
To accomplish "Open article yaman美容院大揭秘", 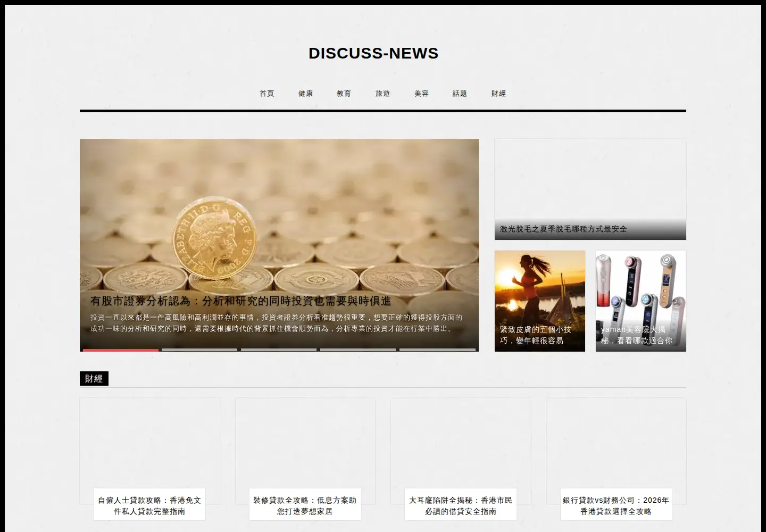I will point(637,335).
